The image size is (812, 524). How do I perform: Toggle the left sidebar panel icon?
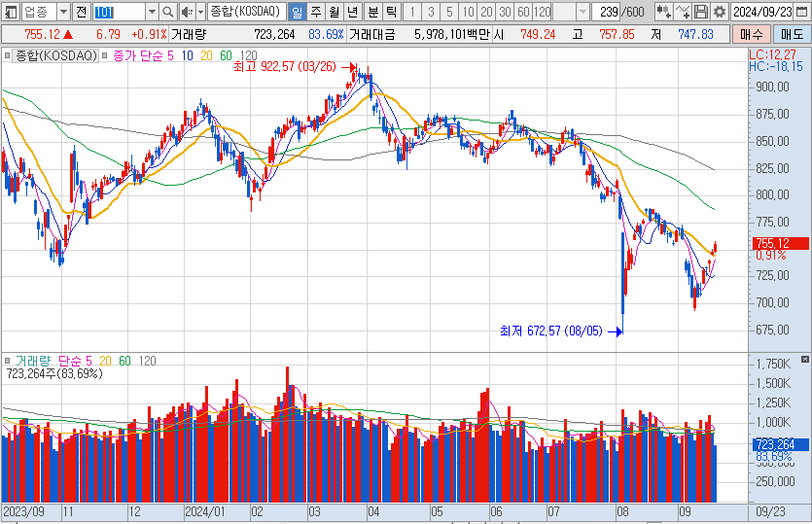(12, 12)
